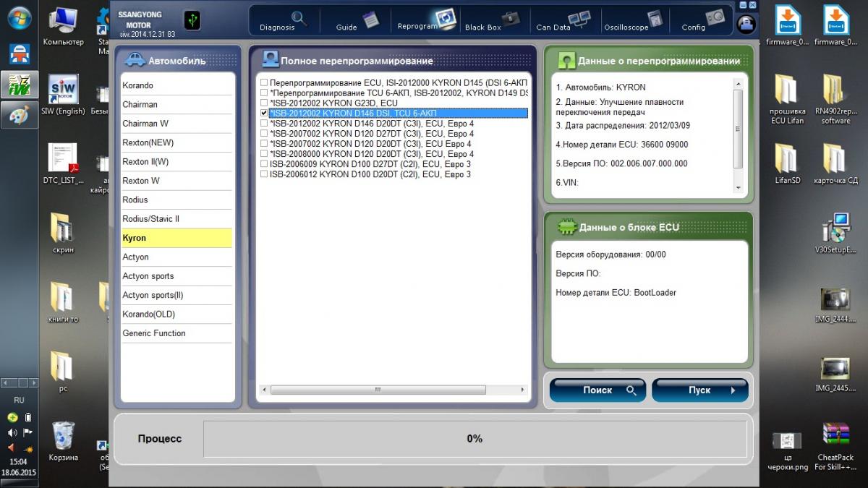The width and height of the screenshot is (868, 488).
Task: Select Korando in the vehicle list
Action: [x=176, y=85]
